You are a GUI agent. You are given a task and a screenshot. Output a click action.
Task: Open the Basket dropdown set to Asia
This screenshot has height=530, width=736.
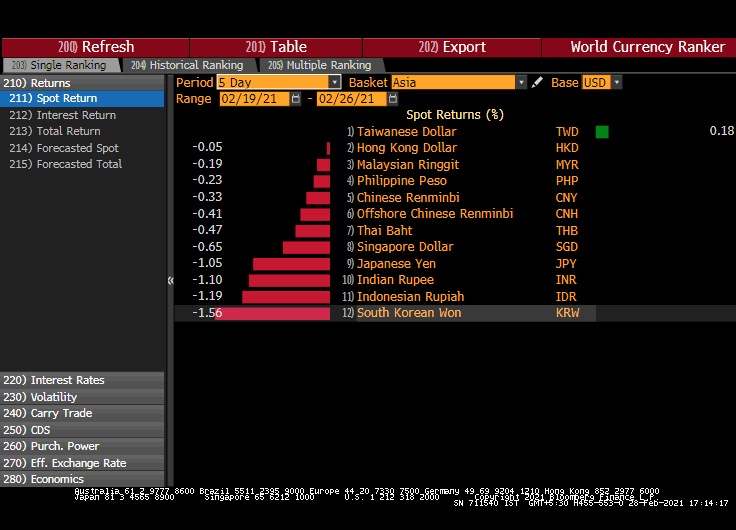click(x=520, y=83)
